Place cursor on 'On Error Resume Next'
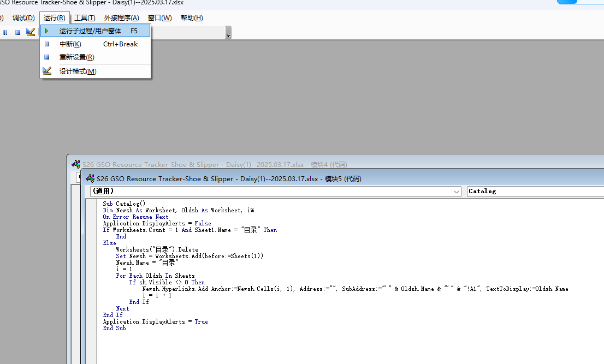604x364 pixels. click(135, 217)
